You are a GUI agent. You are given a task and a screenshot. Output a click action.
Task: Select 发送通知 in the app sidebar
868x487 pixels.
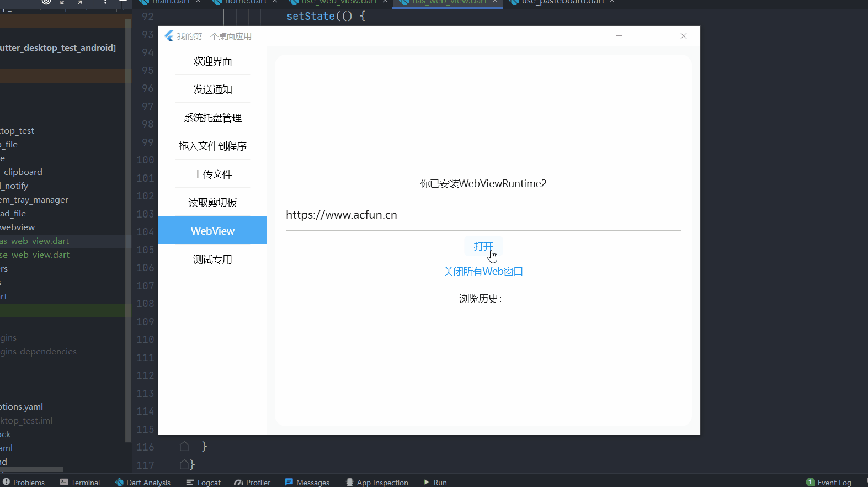pos(212,89)
